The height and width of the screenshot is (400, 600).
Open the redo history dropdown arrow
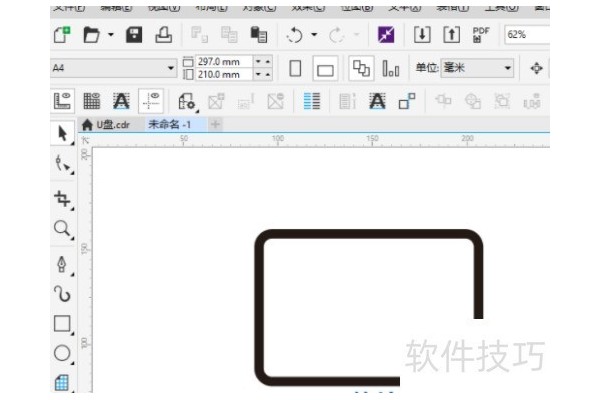356,35
